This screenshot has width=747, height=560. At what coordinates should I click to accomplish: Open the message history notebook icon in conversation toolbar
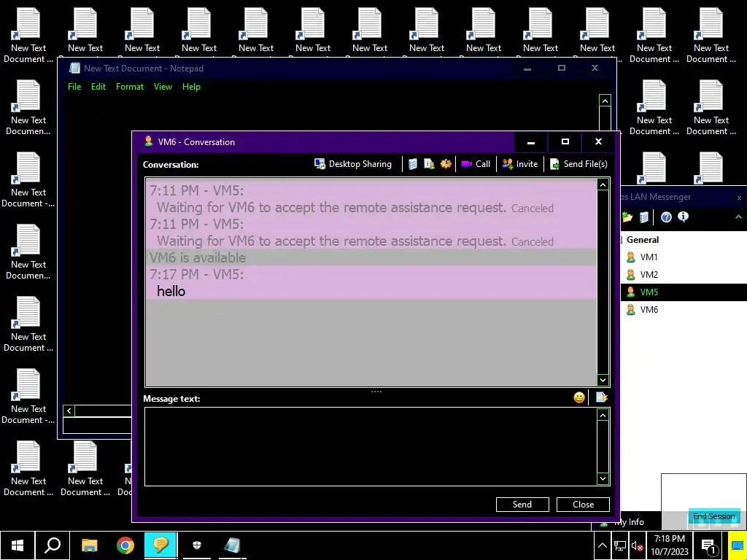tap(413, 164)
